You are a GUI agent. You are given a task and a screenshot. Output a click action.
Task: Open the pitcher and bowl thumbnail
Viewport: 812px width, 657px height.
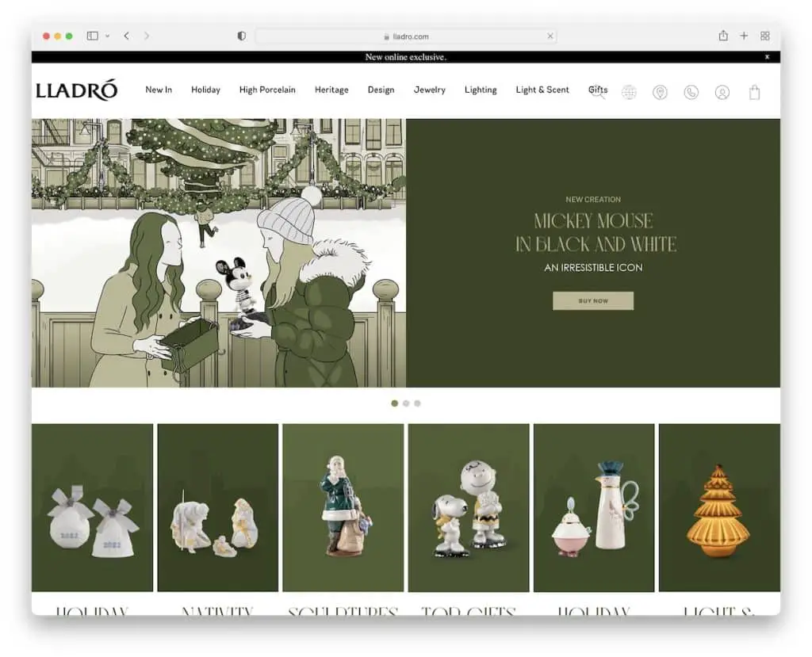point(594,507)
